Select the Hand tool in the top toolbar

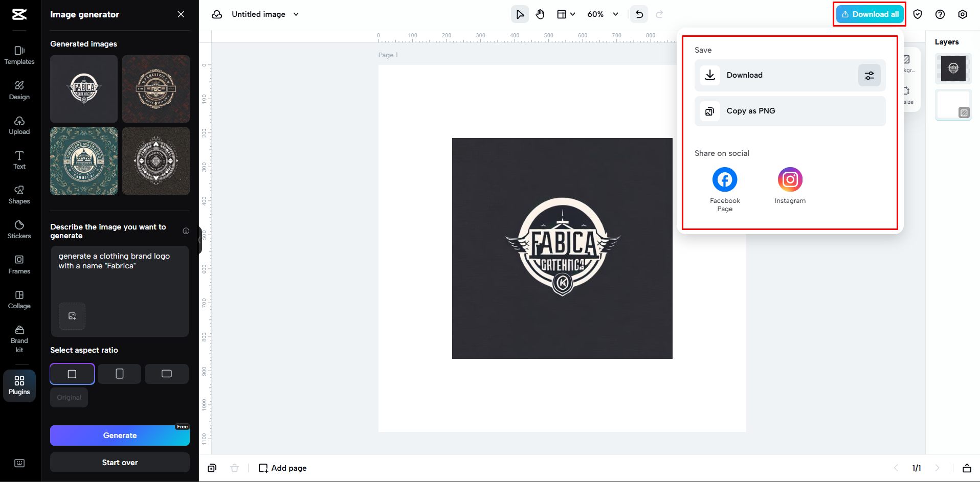540,14
